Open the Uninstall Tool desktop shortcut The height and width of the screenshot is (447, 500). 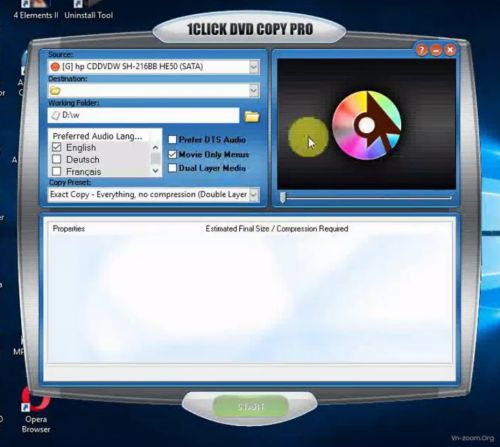coord(89,10)
